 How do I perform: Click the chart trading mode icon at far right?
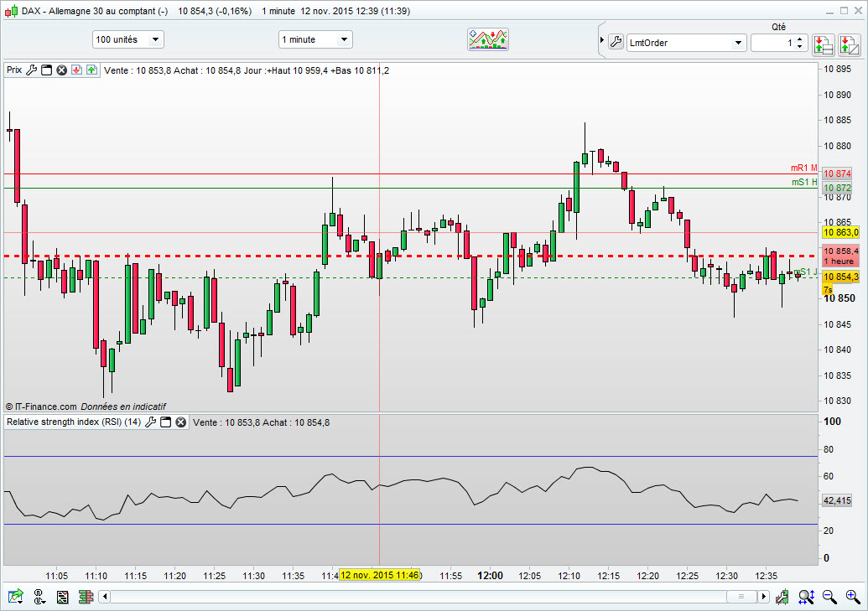850,44
